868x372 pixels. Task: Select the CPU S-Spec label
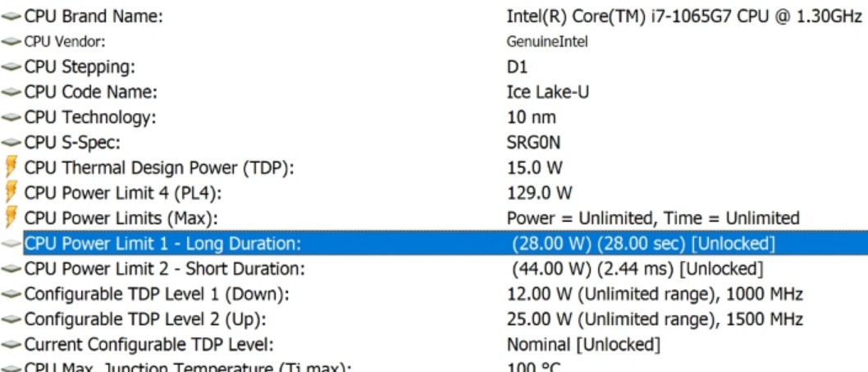coord(72,143)
